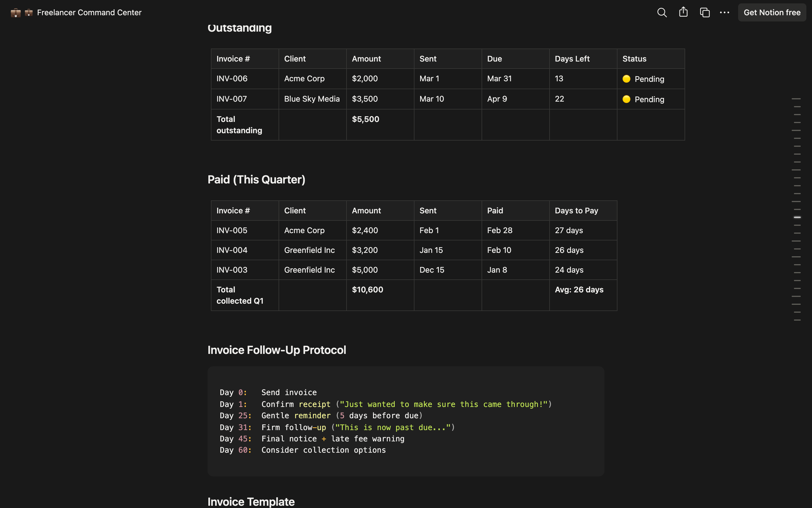This screenshot has width=812, height=508.
Task: Click the Days to Pay column header
Action: point(583,211)
